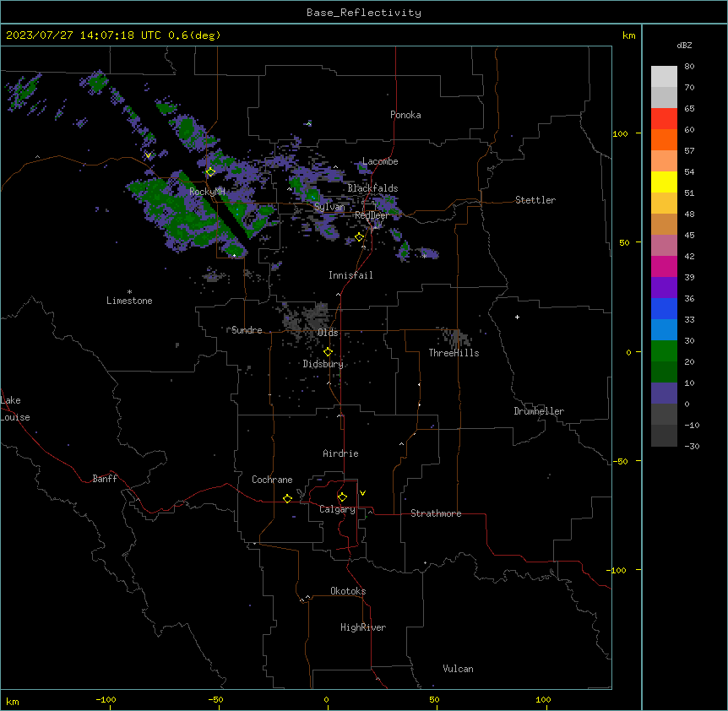Click the asterisk marker above Limestone

pos(129,292)
